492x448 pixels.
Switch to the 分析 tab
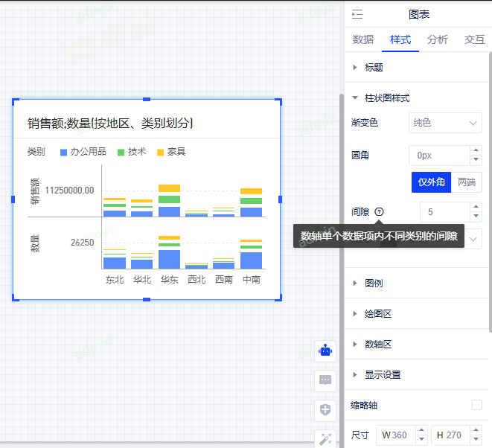pyautogui.click(x=438, y=39)
